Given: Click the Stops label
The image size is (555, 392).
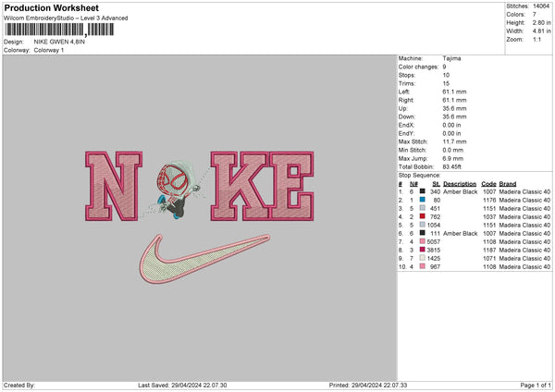Looking at the screenshot, I should [407, 75].
